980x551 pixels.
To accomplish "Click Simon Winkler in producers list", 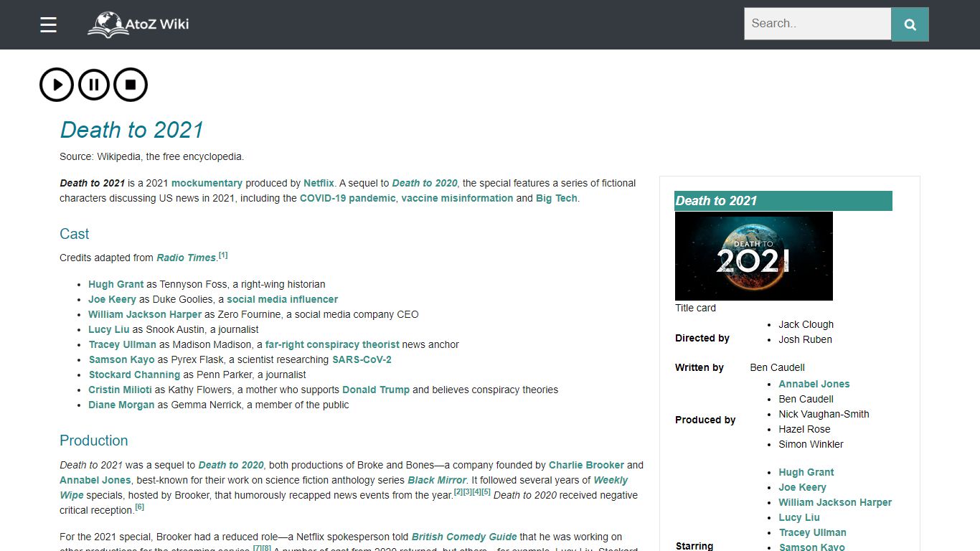I will [x=811, y=444].
